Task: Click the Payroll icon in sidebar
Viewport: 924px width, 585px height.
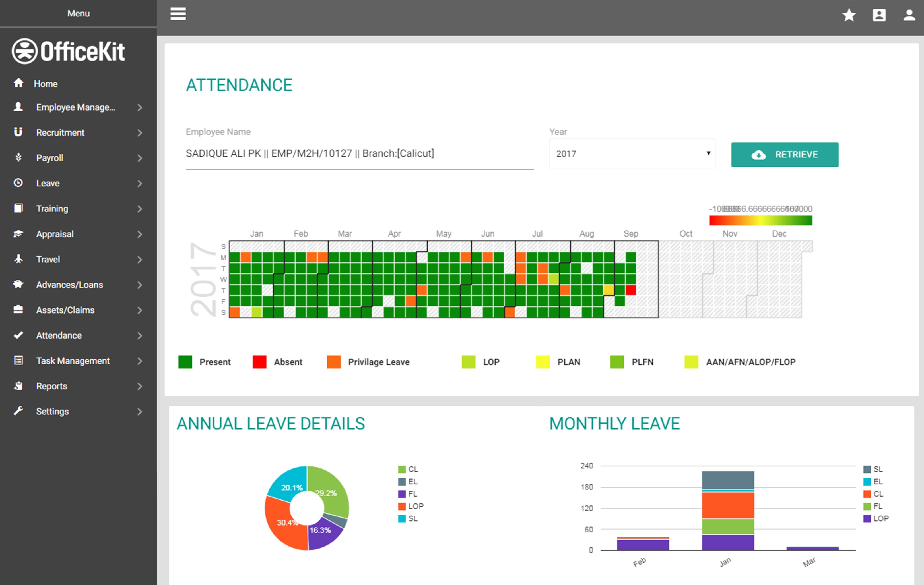Action: [18, 157]
